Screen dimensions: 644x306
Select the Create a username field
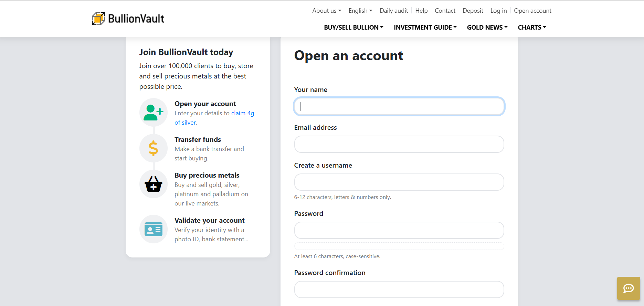click(399, 182)
